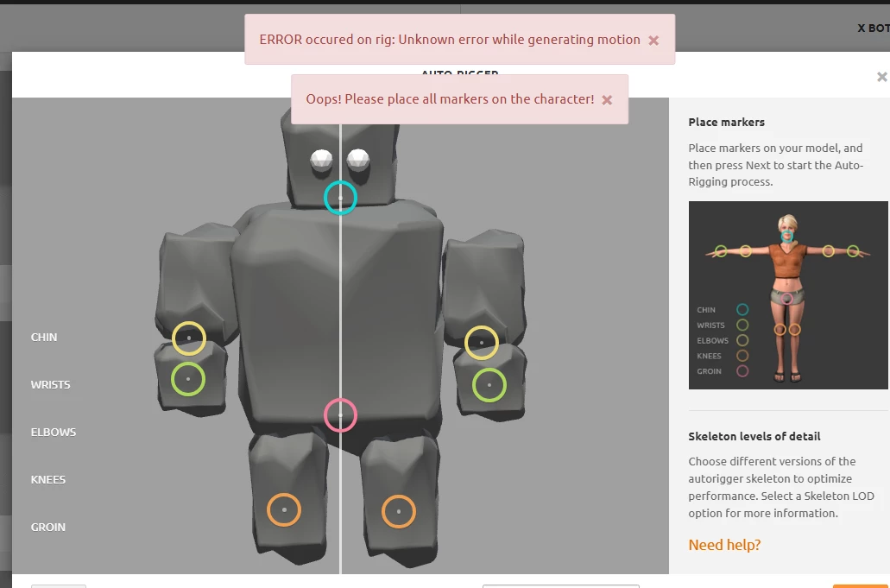Close the 'place all markers' warning
This screenshot has width=890, height=588.
click(607, 100)
